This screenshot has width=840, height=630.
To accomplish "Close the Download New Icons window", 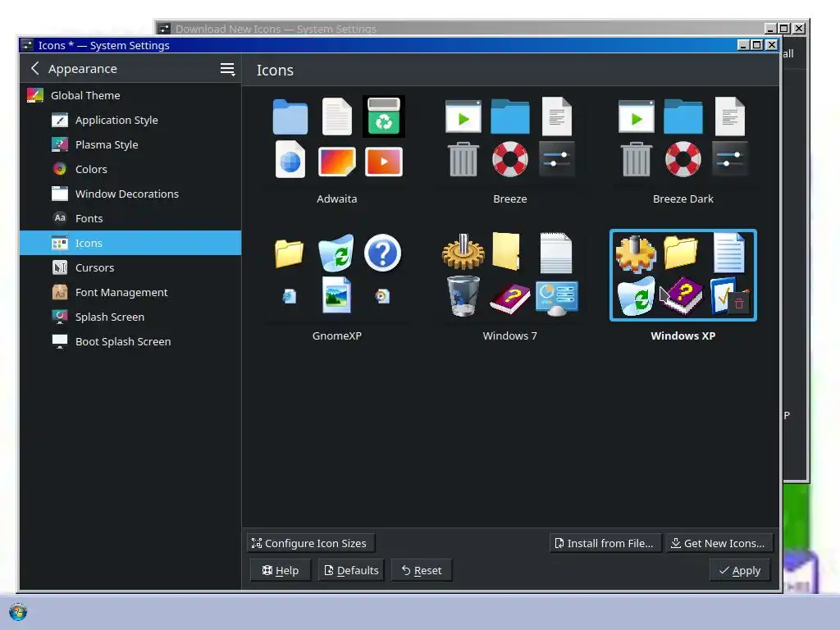I will pyautogui.click(x=799, y=29).
